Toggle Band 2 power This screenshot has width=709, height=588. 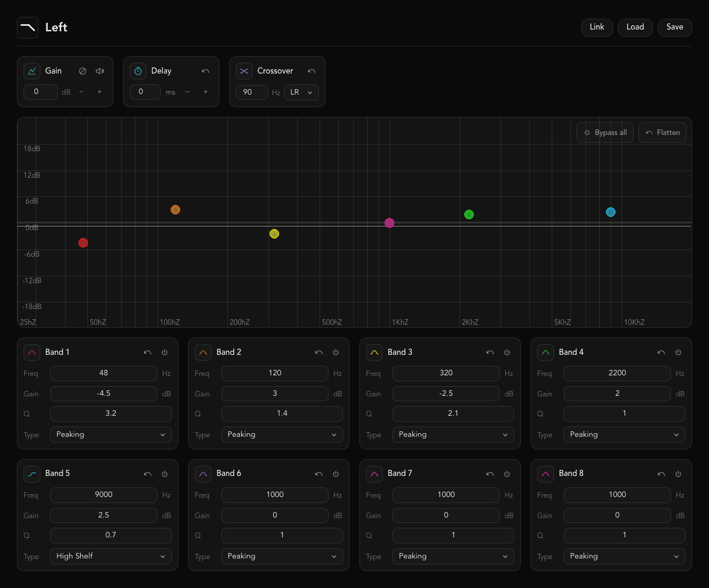point(336,352)
